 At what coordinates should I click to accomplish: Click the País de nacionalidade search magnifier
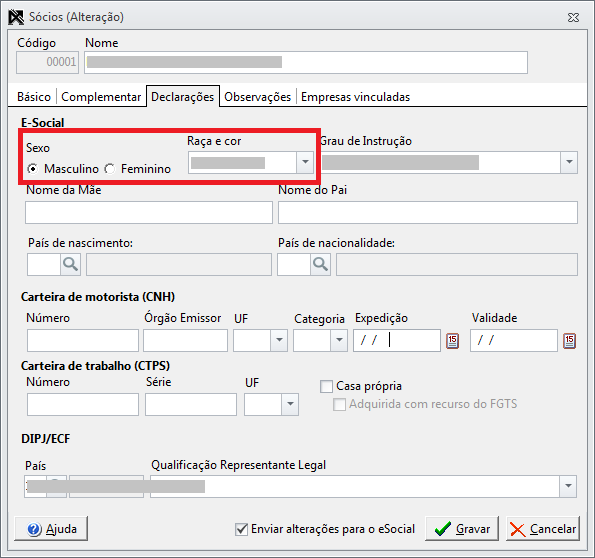click(x=321, y=265)
